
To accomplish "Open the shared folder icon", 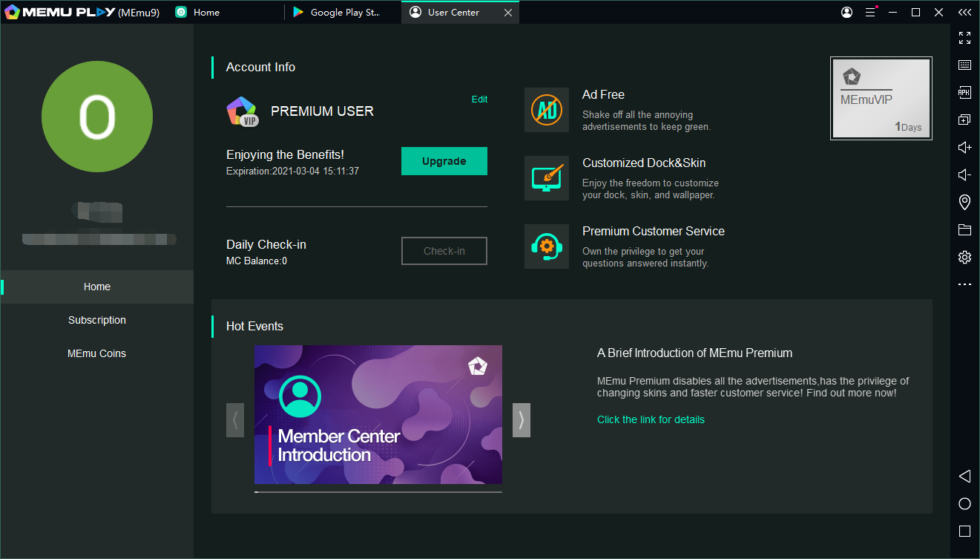I will pyautogui.click(x=964, y=229).
